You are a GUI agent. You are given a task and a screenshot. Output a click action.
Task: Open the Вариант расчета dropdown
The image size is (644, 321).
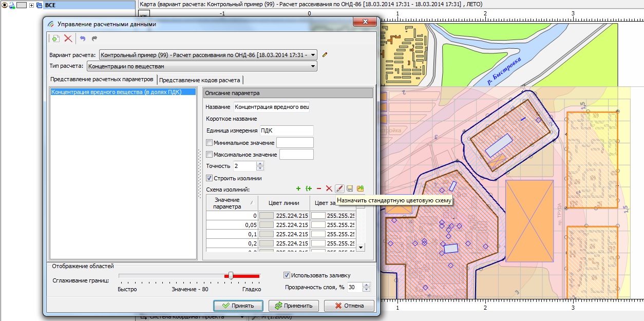coord(313,54)
